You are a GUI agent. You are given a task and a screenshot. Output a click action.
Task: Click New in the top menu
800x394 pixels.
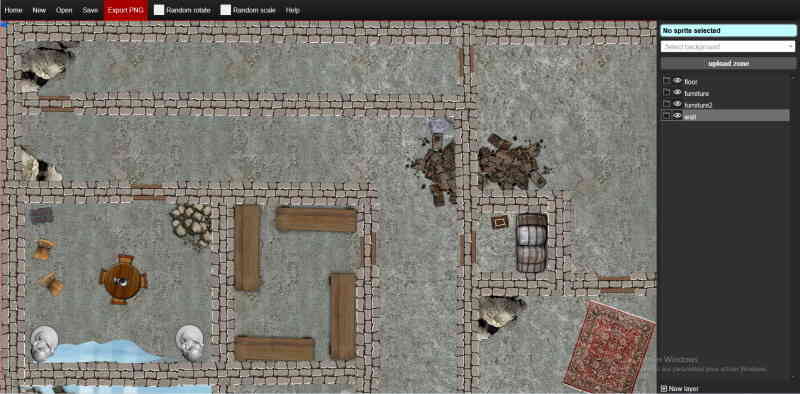pos(39,10)
